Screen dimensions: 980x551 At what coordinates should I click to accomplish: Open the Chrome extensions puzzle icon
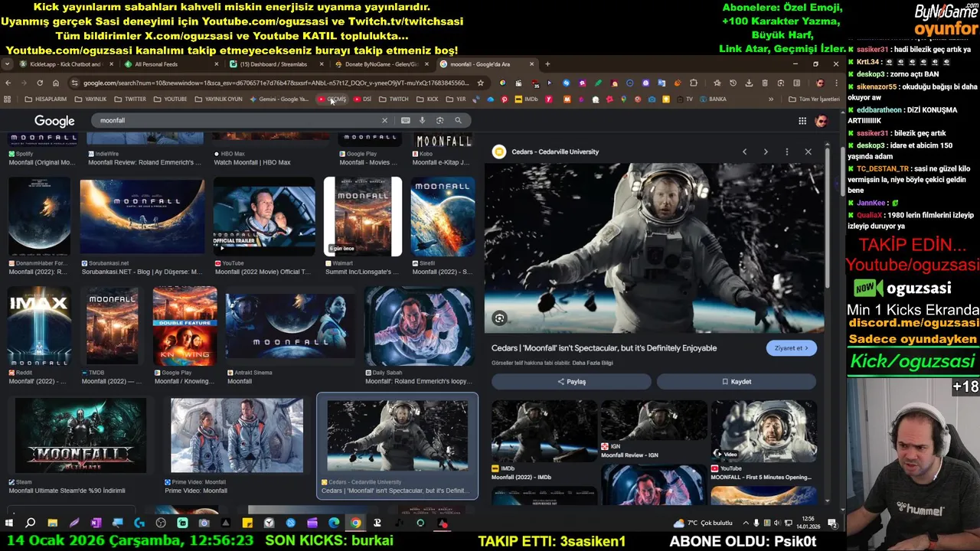pos(694,83)
